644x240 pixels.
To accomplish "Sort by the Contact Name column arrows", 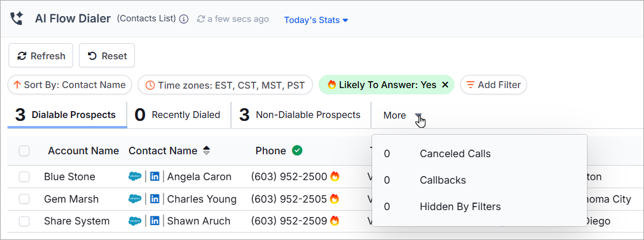I will coord(207,151).
